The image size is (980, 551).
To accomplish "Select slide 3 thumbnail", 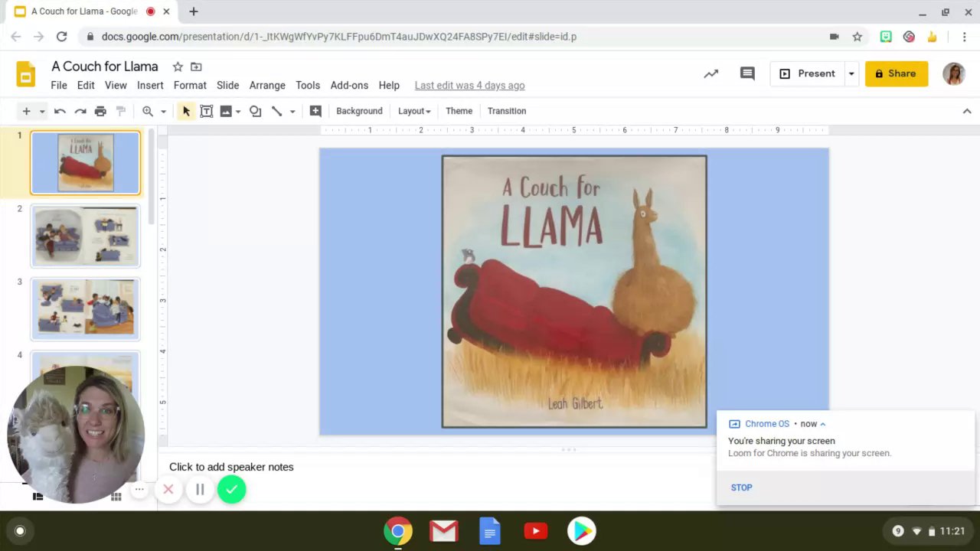I will click(85, 308).
